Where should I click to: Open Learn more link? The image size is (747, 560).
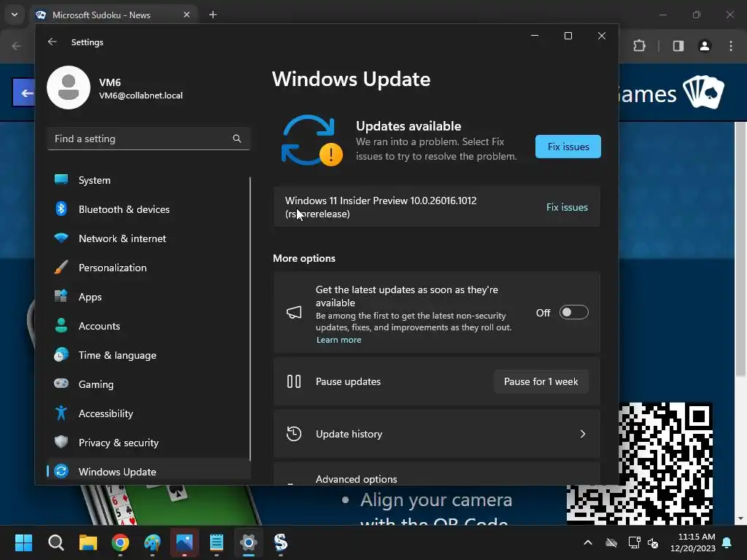pos(338,340)
